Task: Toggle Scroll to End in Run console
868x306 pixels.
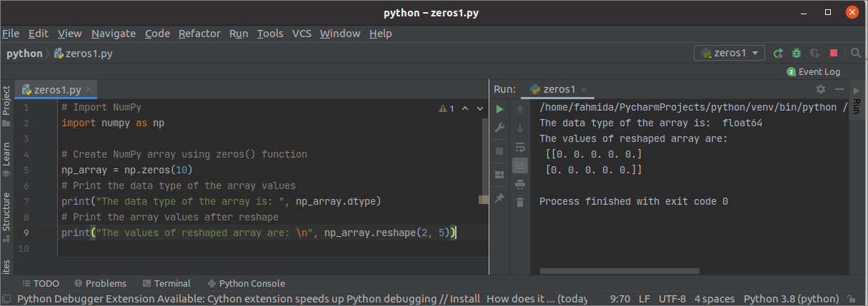Action: (520, 165)
